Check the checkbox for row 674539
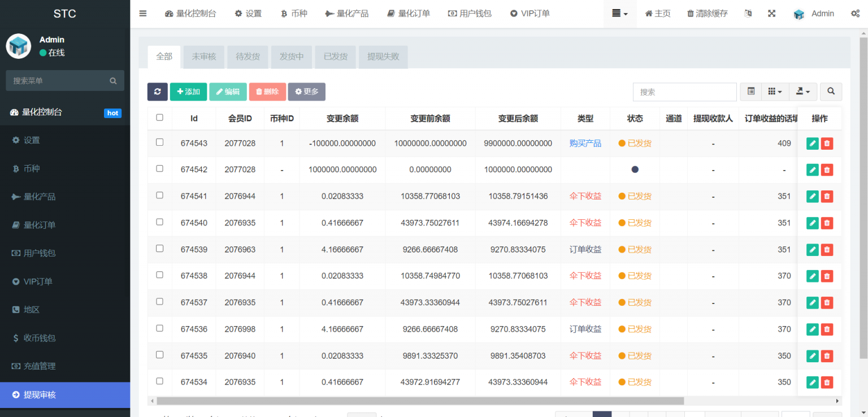Image resolution: width=868 pixels, height=417 pixels. click(x=159, y=248)
